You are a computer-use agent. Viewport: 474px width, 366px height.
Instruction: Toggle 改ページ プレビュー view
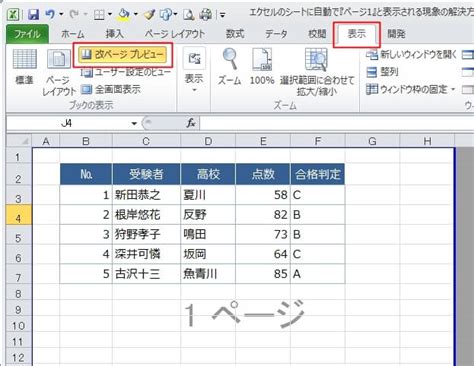(123, 55)
